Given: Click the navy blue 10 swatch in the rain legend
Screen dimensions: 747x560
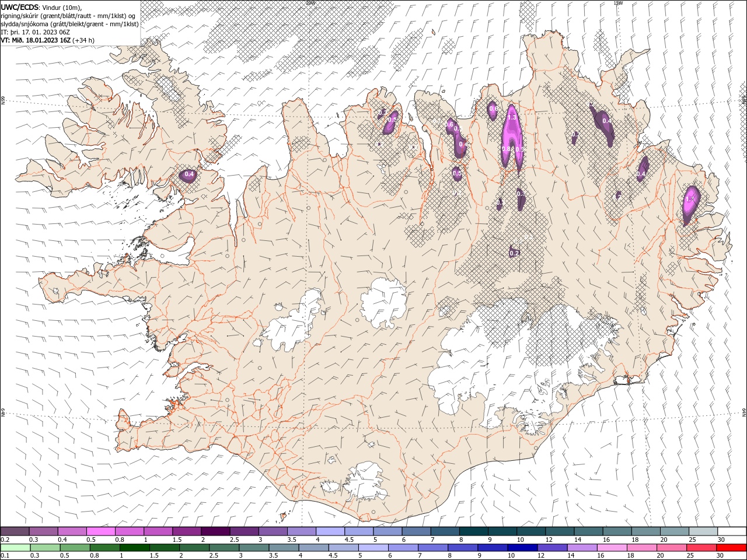Looking at the screenshot, I should point(521,548).
